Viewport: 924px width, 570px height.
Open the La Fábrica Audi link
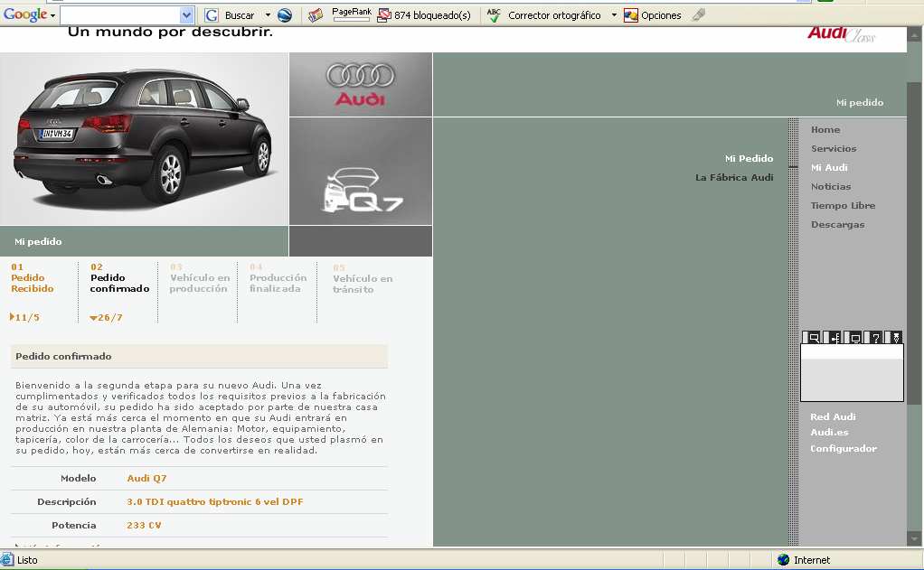[x=733, y=177]
